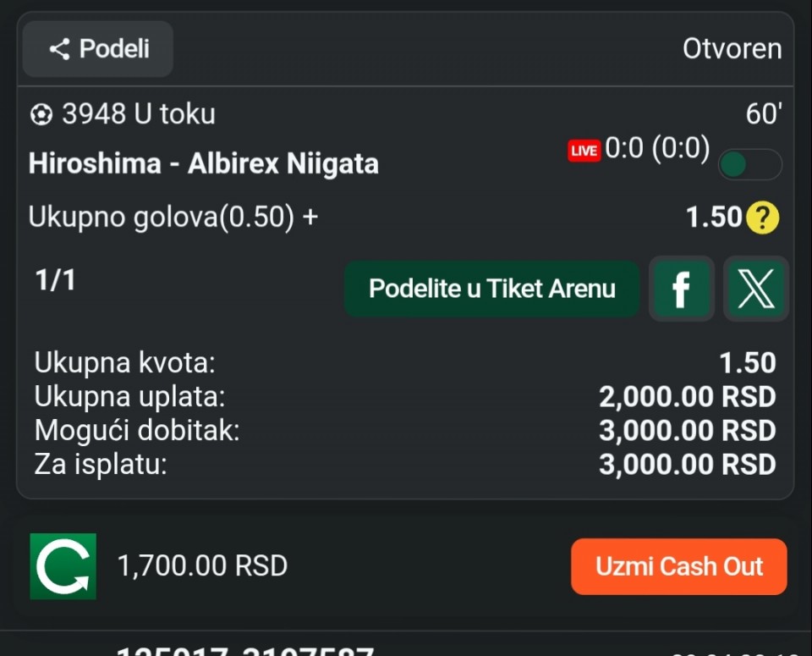The image size is (812, 656).
Task: Click the Podeli share button
Action: point(98,49)
